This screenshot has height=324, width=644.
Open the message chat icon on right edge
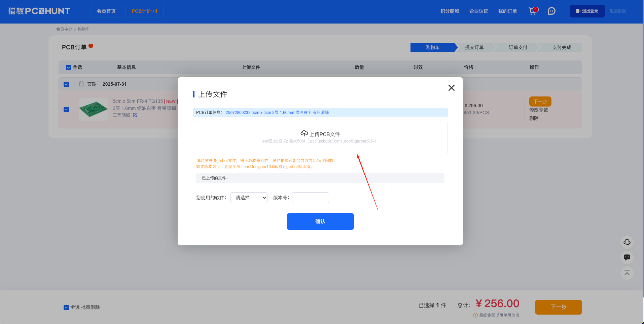(627, 257)
